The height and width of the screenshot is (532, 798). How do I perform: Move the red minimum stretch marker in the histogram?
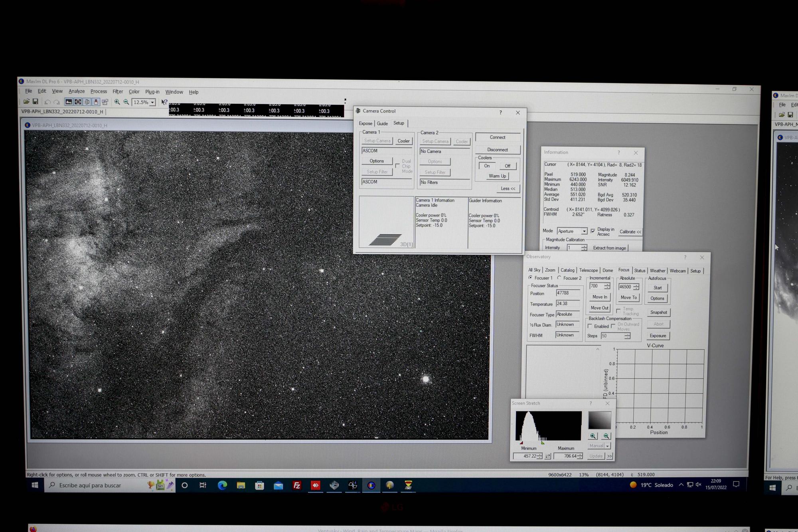[521, 443]
